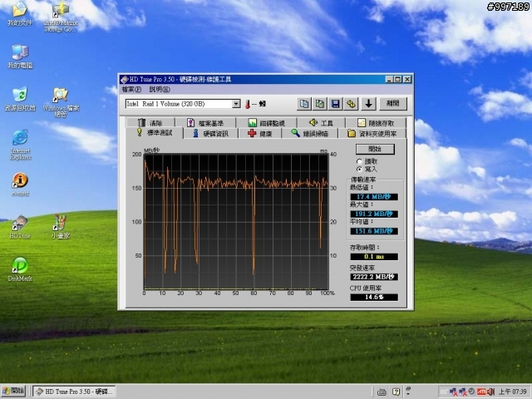Click the copy-text-to-clipboard toolbar icon
Image resolution: width=532 pixels, height=399 pixels.
click(304, 104)
